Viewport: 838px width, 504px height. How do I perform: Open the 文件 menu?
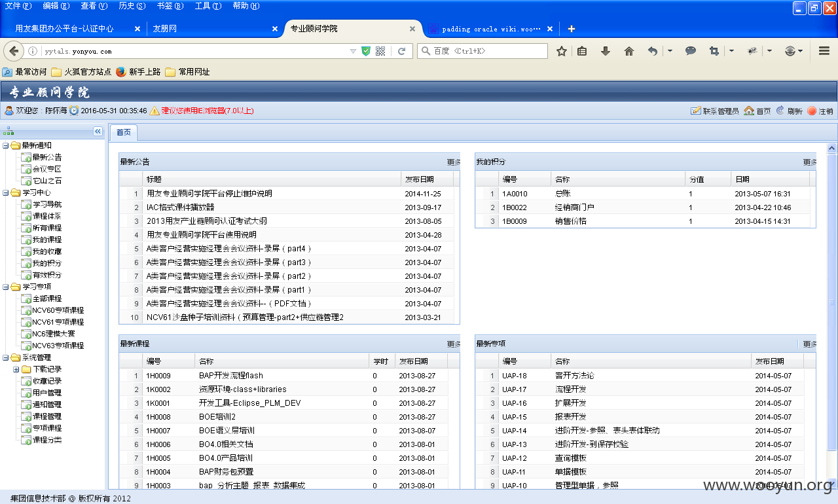click(x=18, y=6)
